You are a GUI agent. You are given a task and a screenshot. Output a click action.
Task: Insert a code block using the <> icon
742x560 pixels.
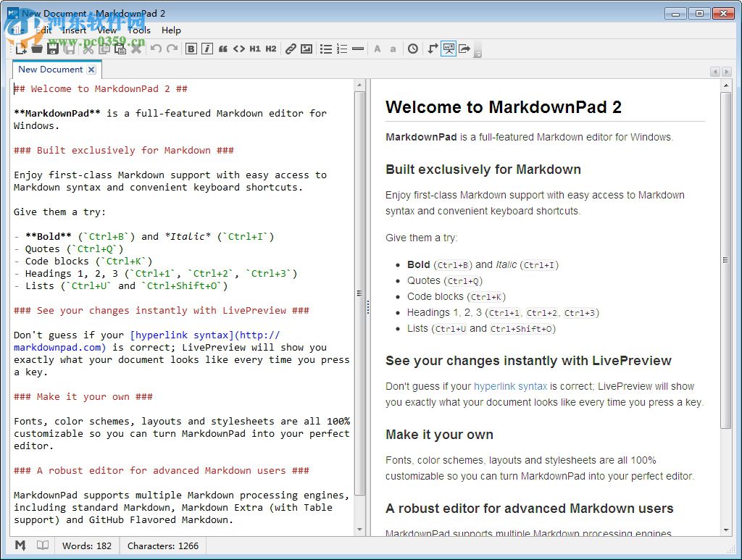(x=239, y=49)
